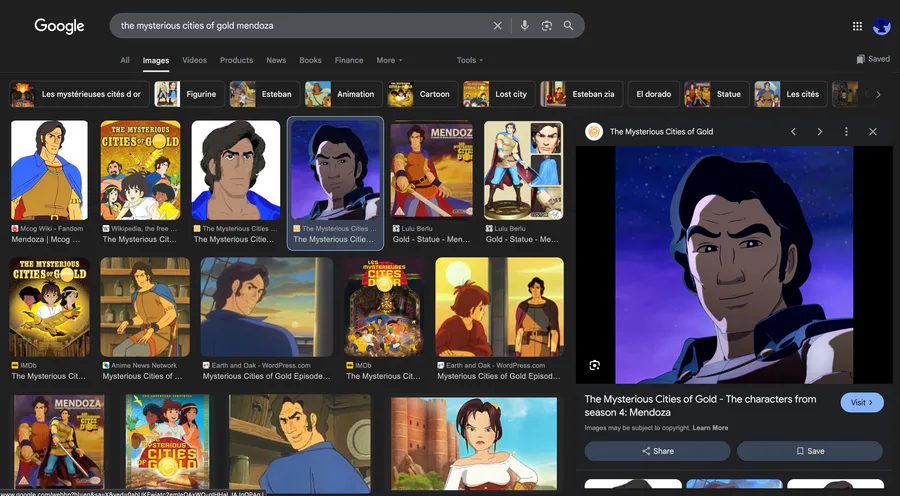Select the Statue filter chip
Viewport: 900px width, 496px height.
coord(717,94)
